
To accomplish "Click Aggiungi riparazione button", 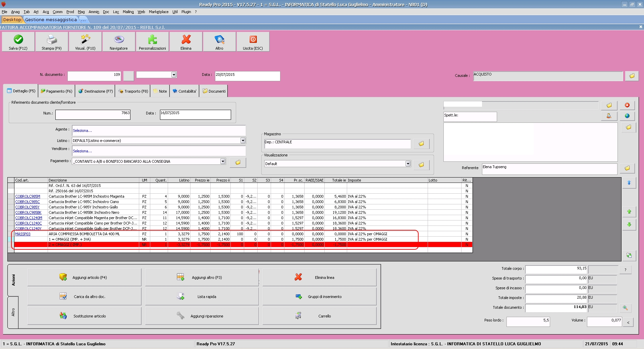I will click(x=202, y=316).
